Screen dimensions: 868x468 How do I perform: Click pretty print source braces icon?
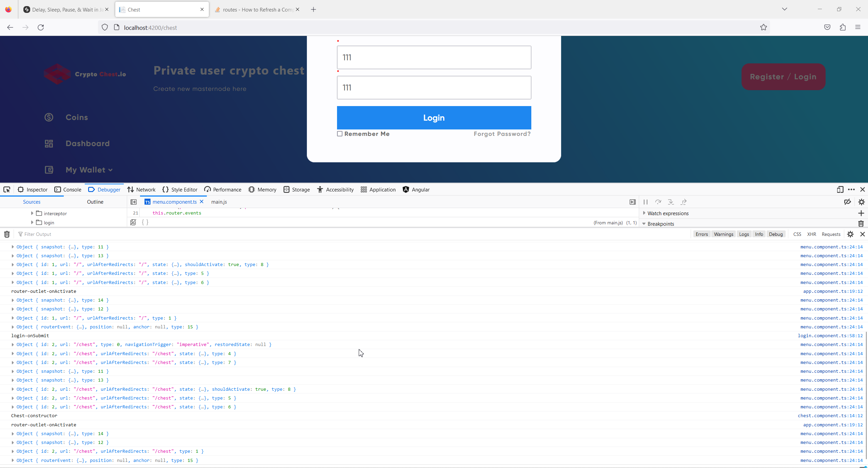tap(145, 222)
